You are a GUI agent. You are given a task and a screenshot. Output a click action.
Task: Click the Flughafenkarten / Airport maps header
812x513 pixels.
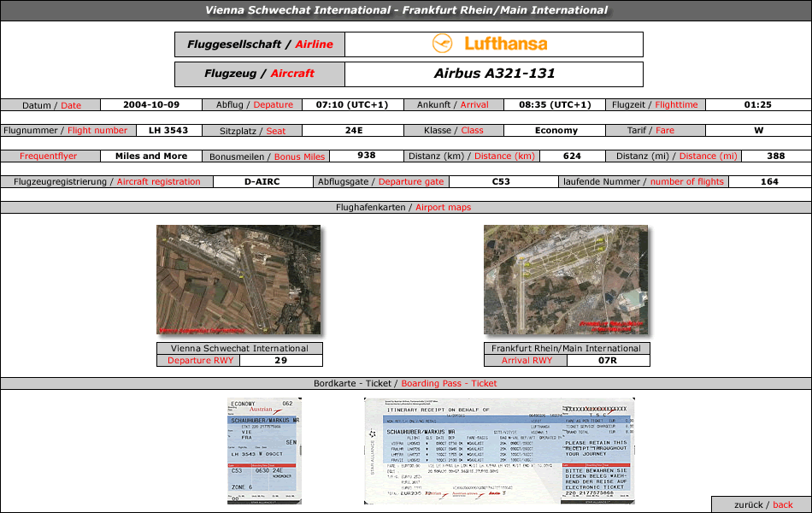pyautogui.click(x=406, y=207)
